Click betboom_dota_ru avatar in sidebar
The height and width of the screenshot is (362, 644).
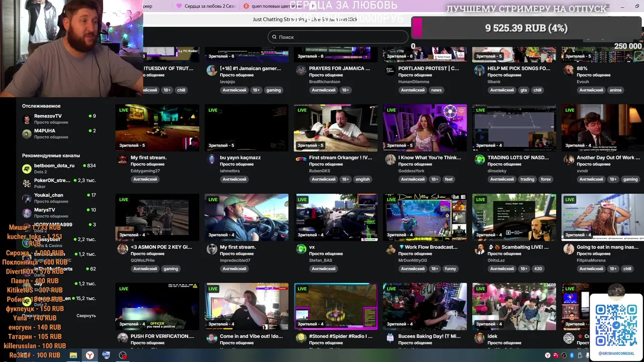coord(27,169)
